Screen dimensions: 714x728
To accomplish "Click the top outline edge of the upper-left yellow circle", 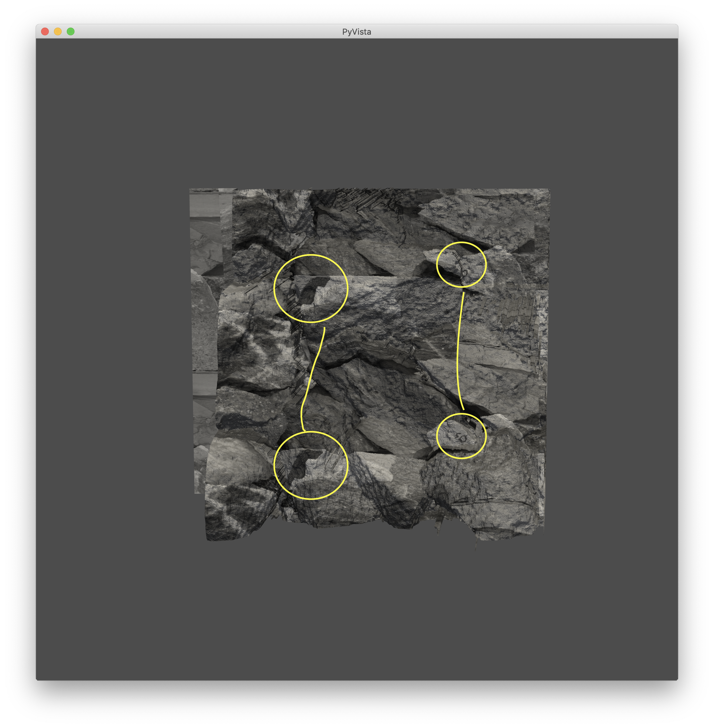I will click(x=311, y=255).
